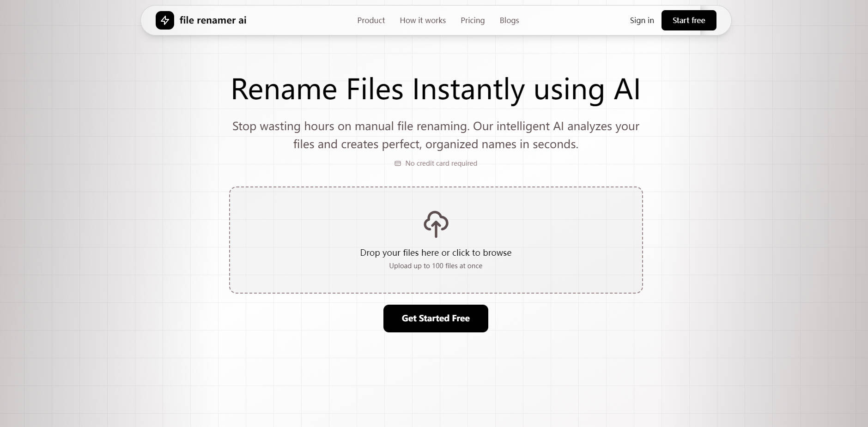Open the How it works section
This screenshot has height=427, width=868.
[x=422, y=20]
